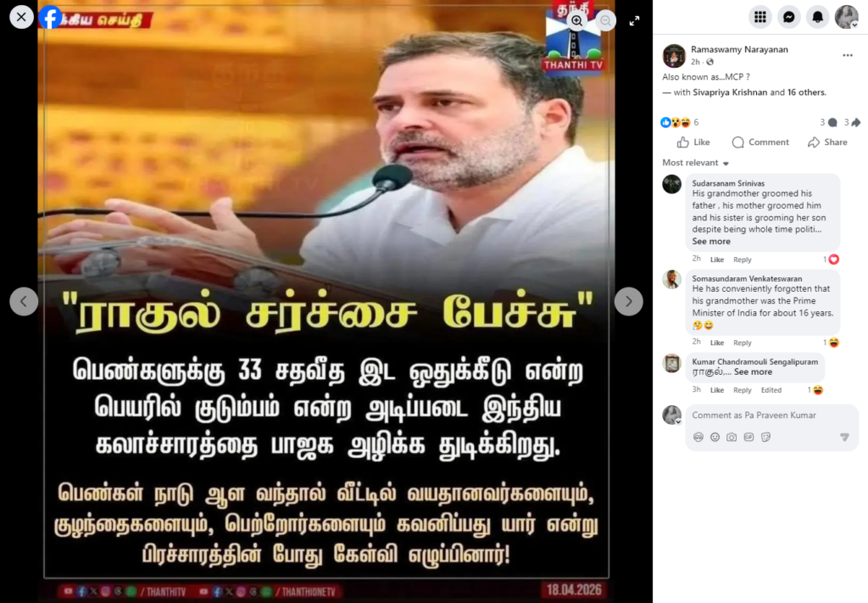Image resolution: width=868 pixels, height=603 pixels.
Task: Share this post
Action: click(827, 142)
